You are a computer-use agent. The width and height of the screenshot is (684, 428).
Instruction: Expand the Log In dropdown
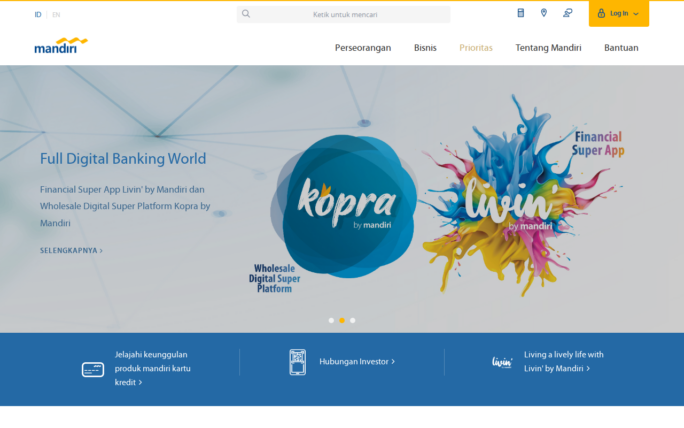pyautogui.click(x=619, y=14)
